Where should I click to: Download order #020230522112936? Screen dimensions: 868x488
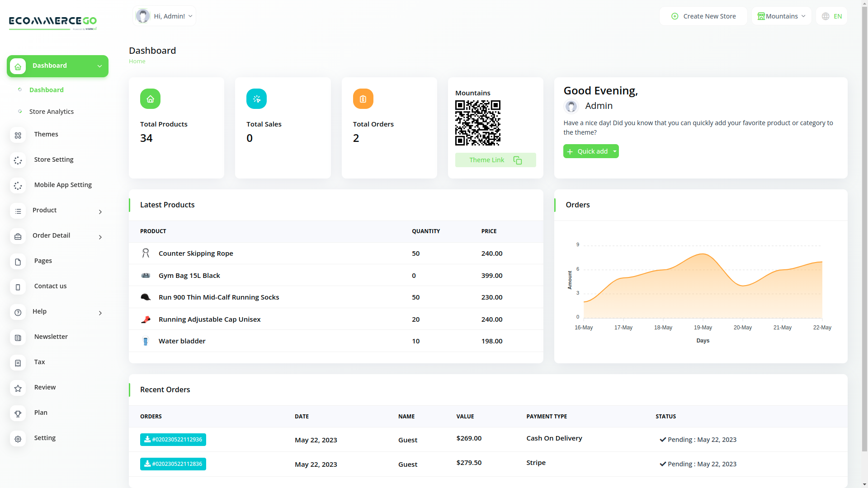pyautogui.click(x=173, y=440)
